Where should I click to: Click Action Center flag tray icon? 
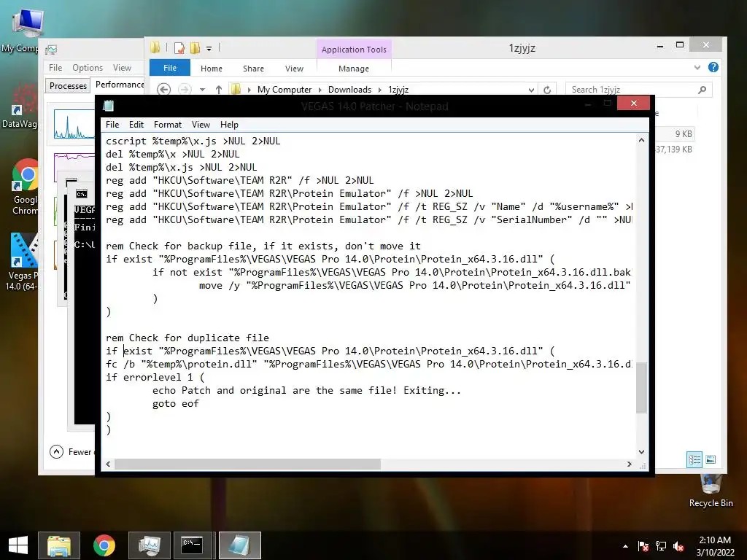click(x=643, y=546)
